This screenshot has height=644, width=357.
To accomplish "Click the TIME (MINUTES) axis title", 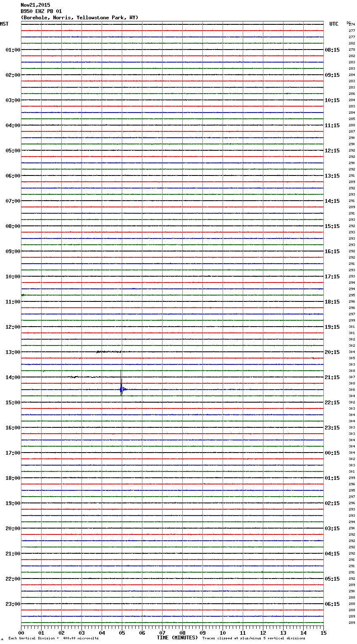I will (177, 638).
